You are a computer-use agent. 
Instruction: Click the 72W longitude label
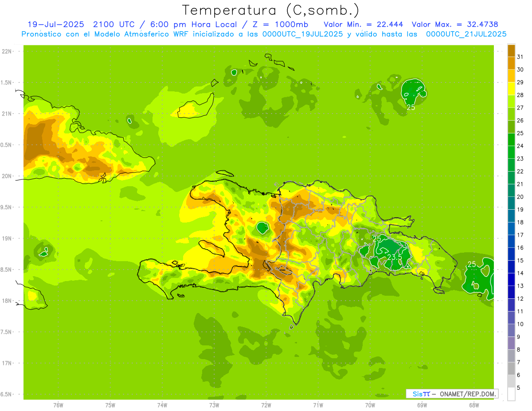click(266, 405)
